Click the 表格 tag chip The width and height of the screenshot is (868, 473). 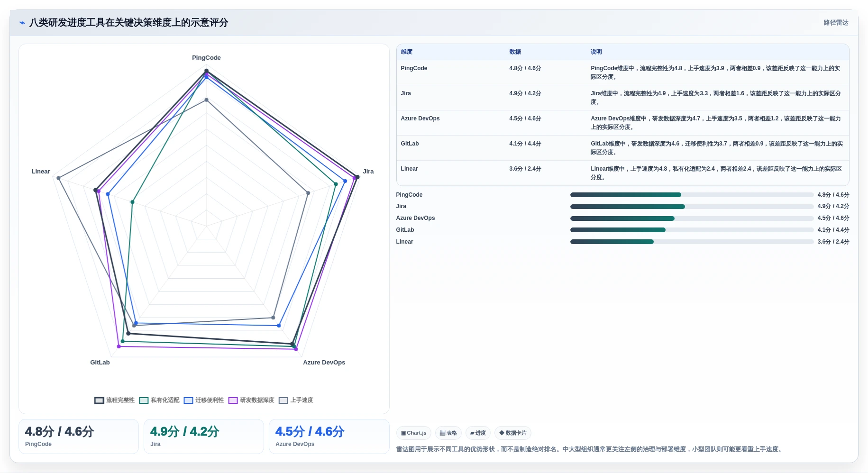[448, 433]
